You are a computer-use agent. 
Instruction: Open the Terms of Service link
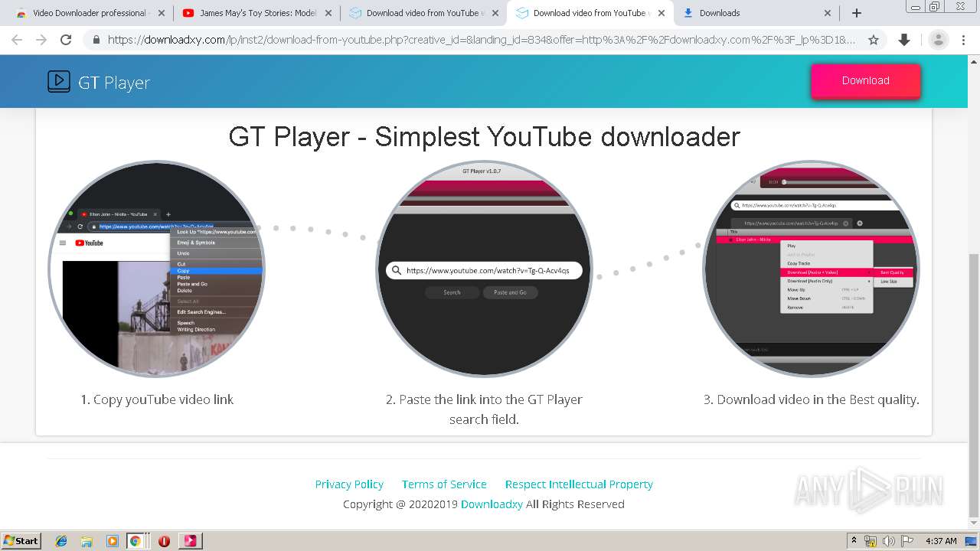[x=444, y=484]
